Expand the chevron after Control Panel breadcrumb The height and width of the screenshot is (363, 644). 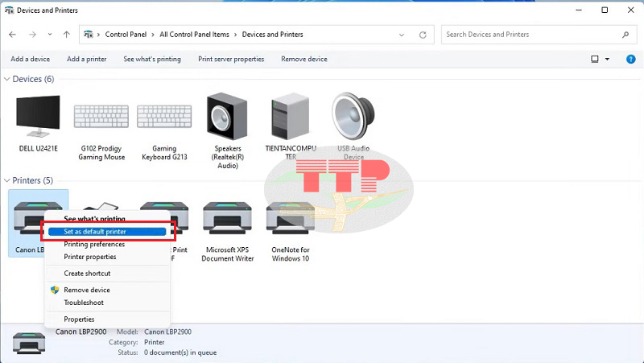(x=153, y=35)
